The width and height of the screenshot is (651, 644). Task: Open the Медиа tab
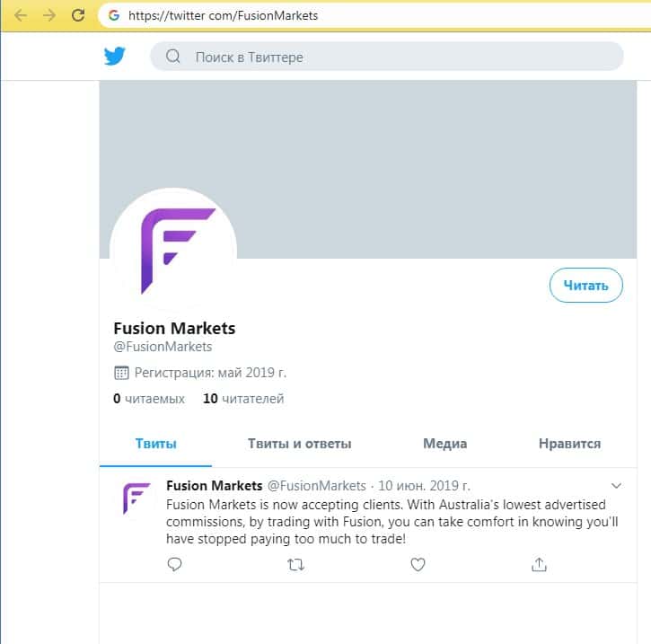click(444, 444)
